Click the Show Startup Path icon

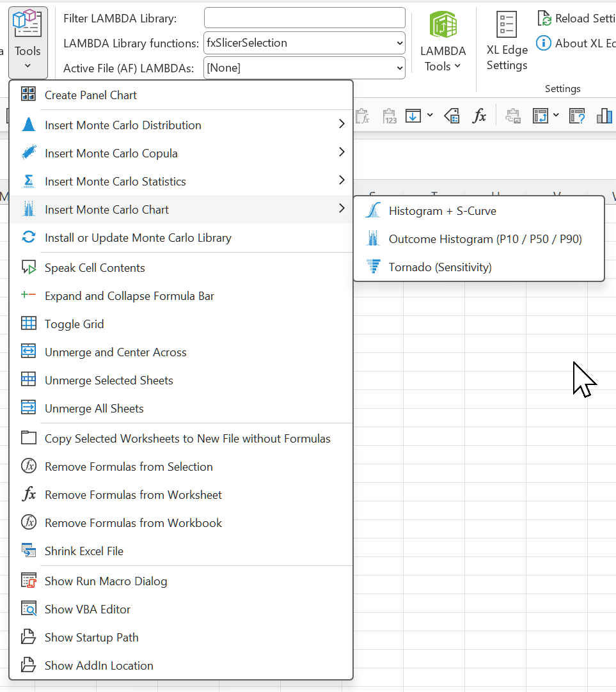[29, 637]
